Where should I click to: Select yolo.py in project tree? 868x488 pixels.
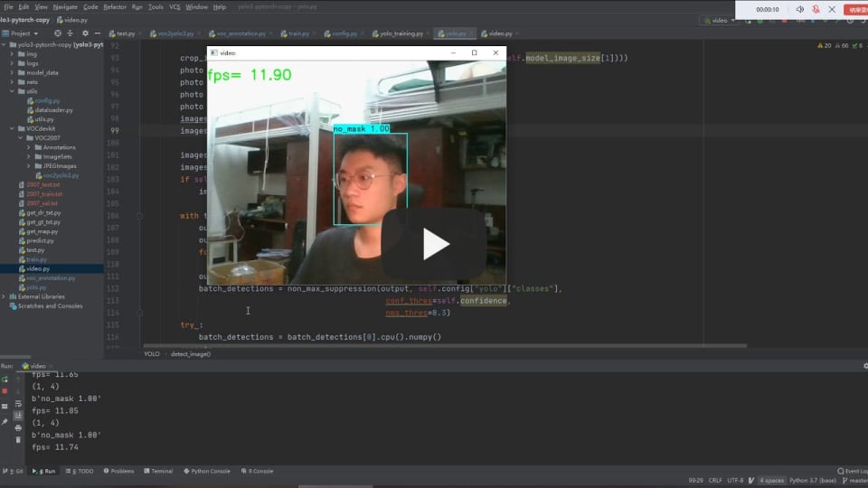click(x=33, y=287)
